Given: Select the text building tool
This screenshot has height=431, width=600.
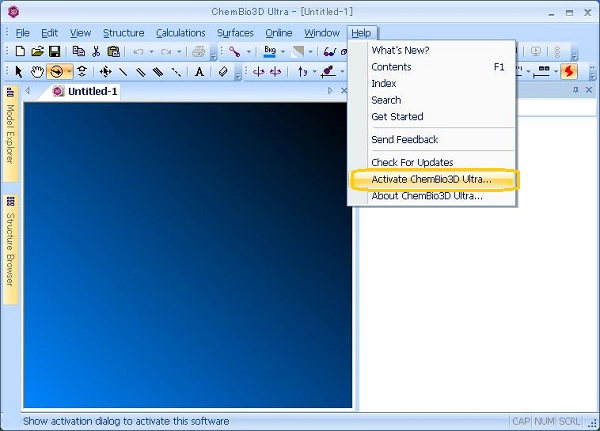Looking at the screenshot, I should [199, 71].
